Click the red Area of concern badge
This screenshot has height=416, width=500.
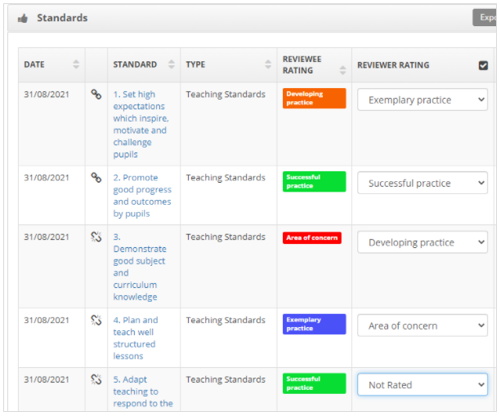(312, 238)
